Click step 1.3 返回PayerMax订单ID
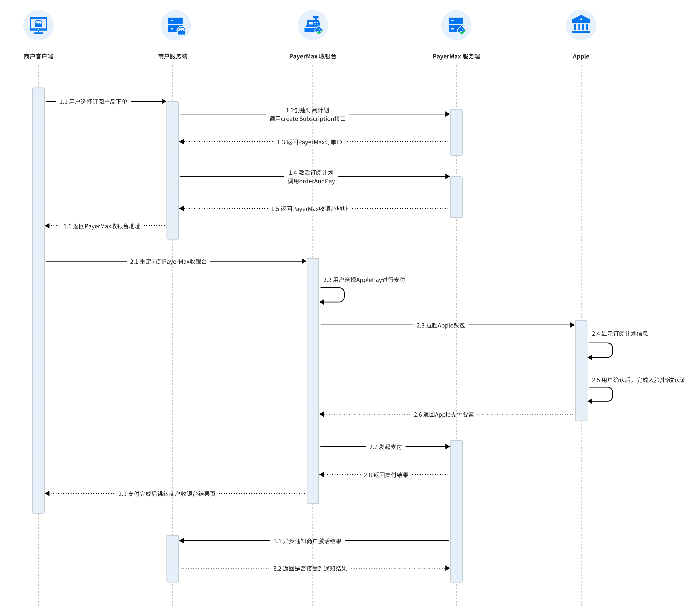The height and width of the screenshot is (616, 696). tap(310, 142)
